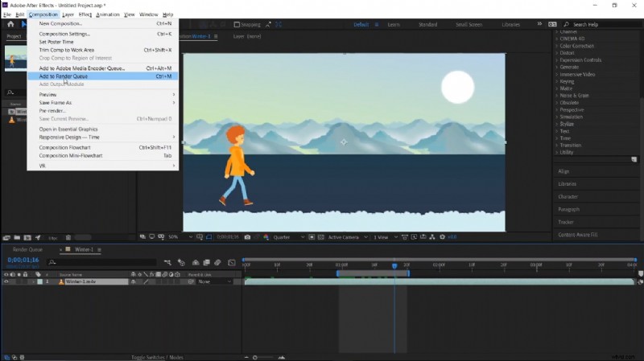644x361 pixels.
Task: Open the show channel color icon
Action: [x=266, y=237]
